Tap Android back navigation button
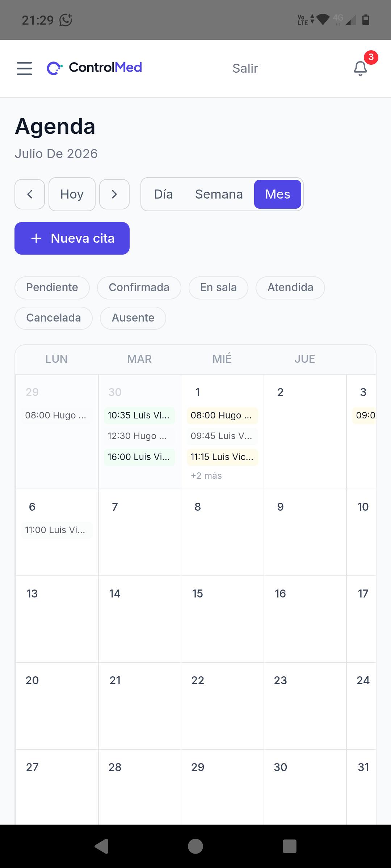 point(101,846)
